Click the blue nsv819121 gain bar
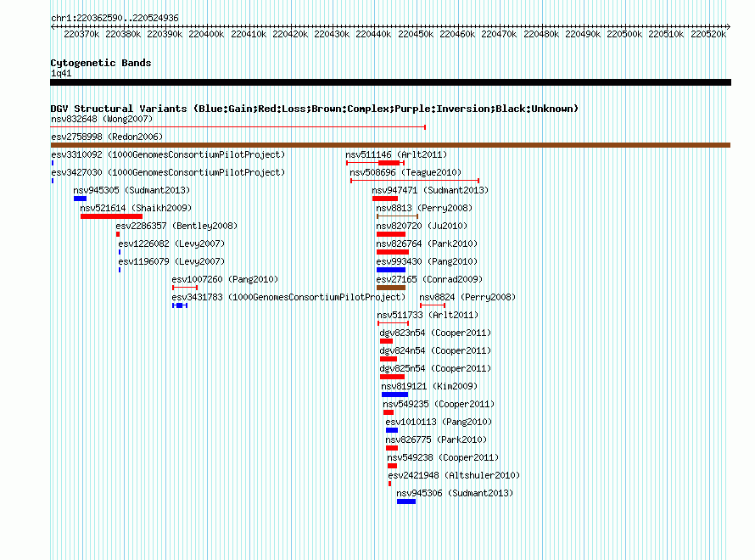This screenshot has width=755, height=560. pyautogui.click(x=394, y=395)
